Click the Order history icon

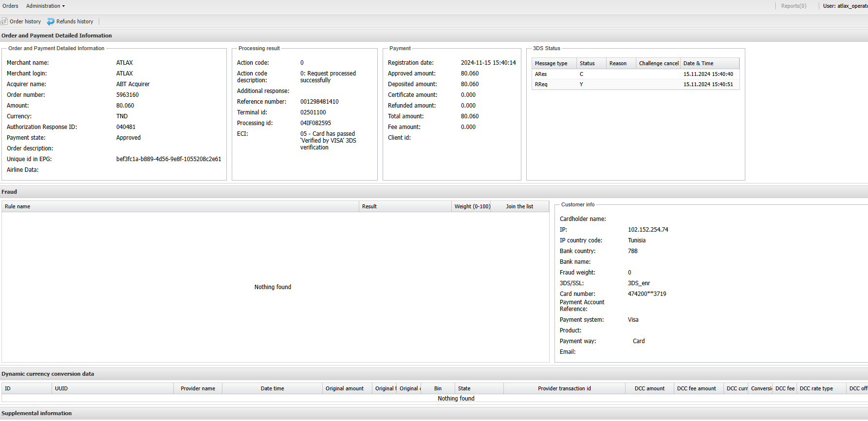4,21
